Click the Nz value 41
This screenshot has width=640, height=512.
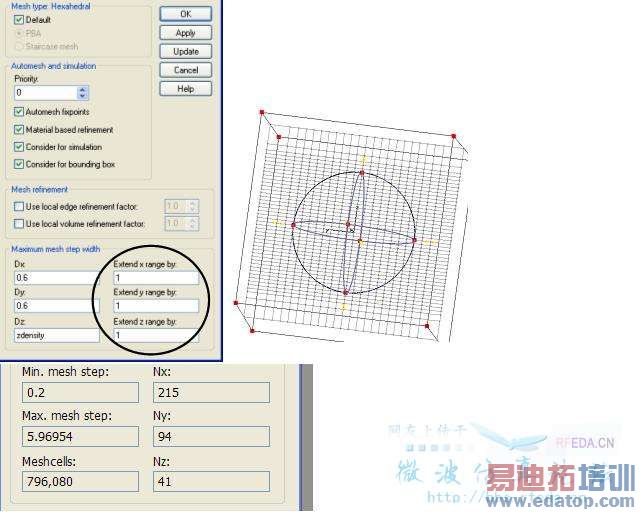pos(211,481)
